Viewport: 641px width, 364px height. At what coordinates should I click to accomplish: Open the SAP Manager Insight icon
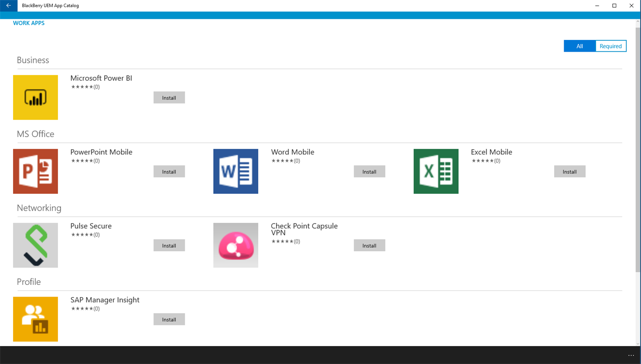36,319
